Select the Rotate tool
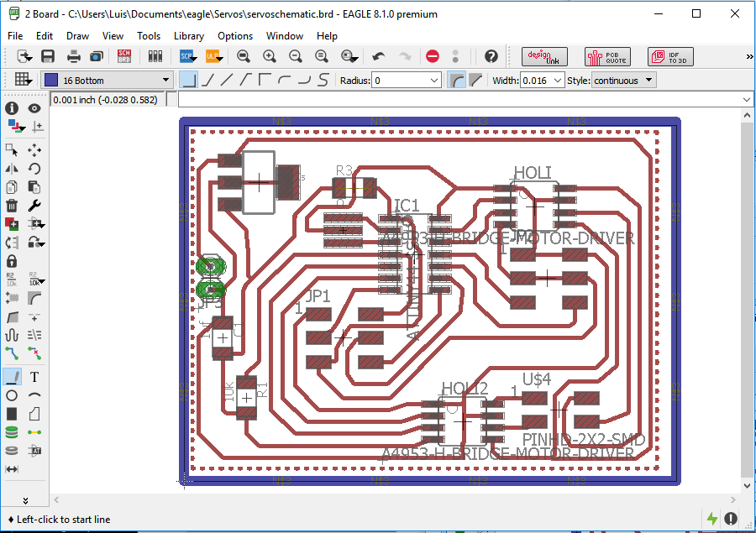 point(34,169)
